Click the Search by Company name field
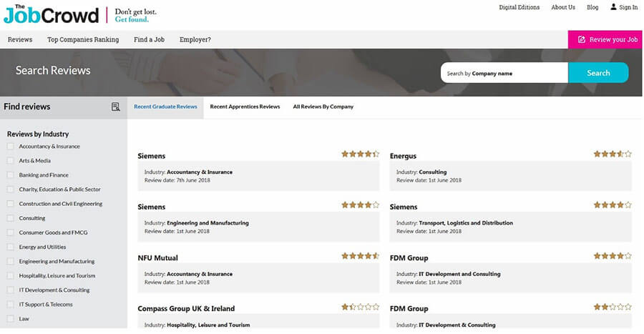Viewport: 644px width, 334px height. 504,73
